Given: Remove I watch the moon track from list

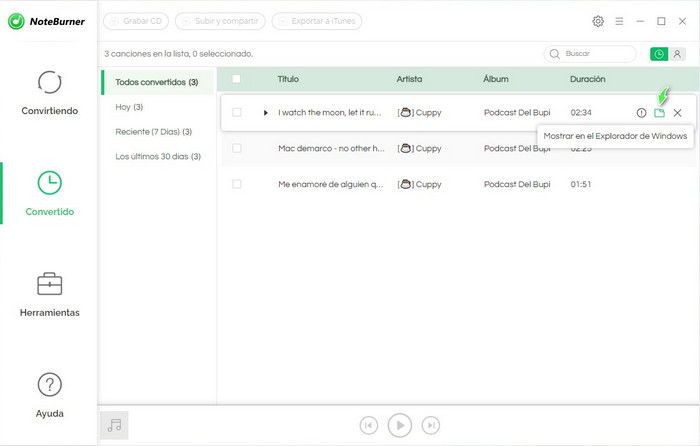Looking at the screenshot, I should (x=677, y=113).
